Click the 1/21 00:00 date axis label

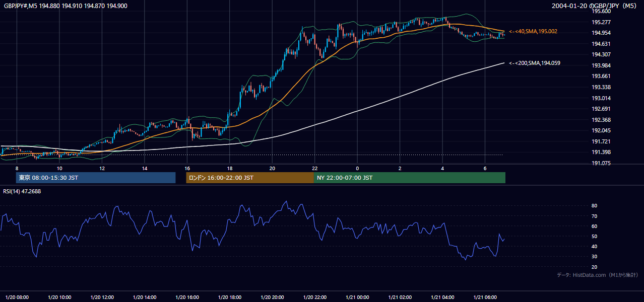(x=357, y=297)
